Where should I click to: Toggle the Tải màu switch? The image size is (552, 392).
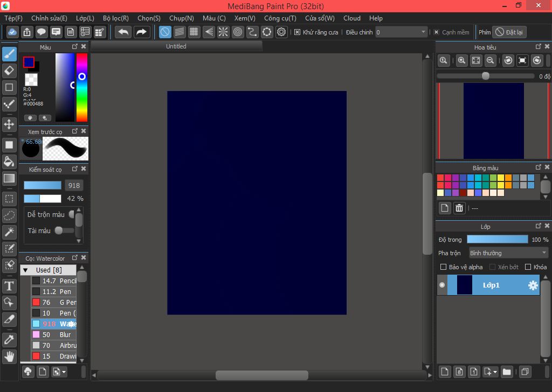click(x=64, y=230)
